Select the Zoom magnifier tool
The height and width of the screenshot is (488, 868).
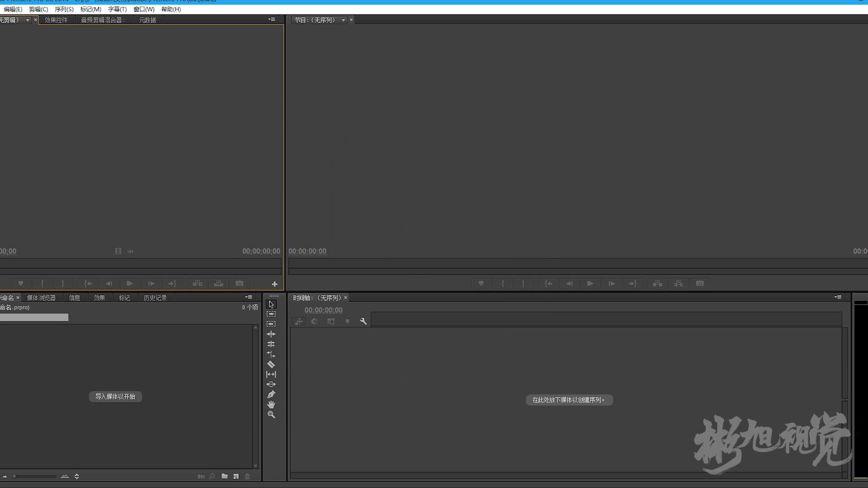[x=271, y=414]
